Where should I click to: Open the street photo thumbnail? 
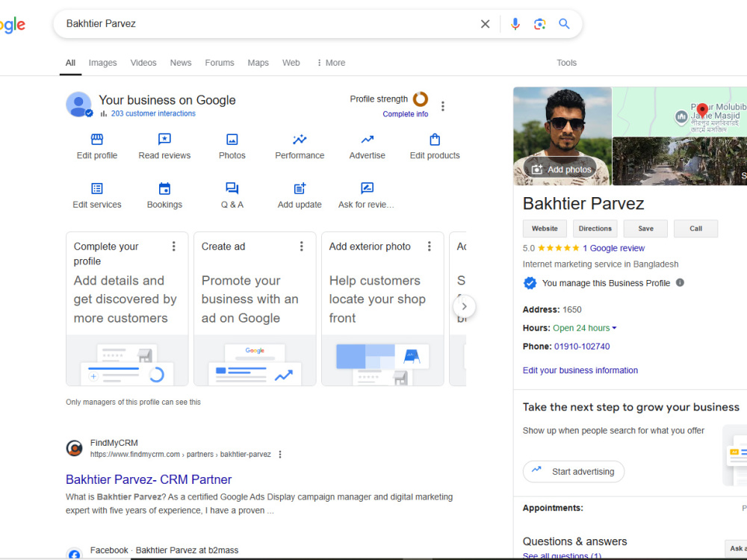[679, 161]
